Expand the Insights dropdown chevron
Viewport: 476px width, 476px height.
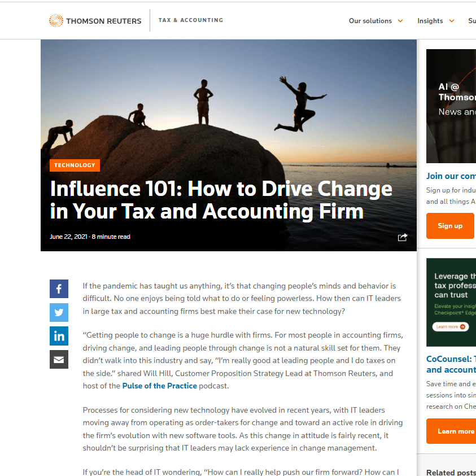tap(452, 21)
